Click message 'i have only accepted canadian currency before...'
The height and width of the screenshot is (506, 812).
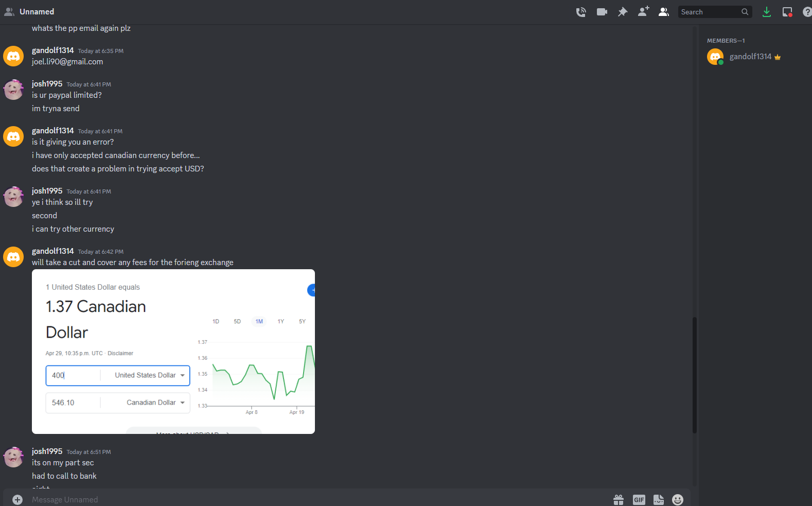(x=116, y=155)
